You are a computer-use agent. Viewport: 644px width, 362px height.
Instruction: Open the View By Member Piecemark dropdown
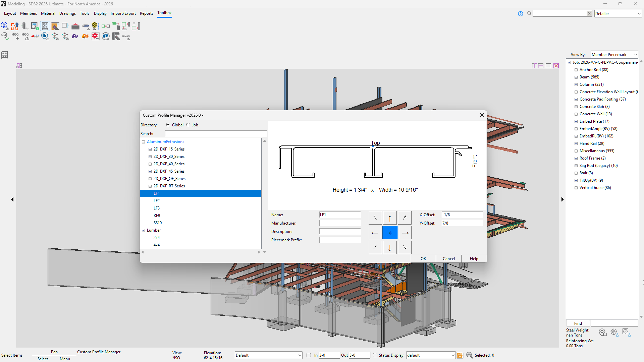coord(614,55)
